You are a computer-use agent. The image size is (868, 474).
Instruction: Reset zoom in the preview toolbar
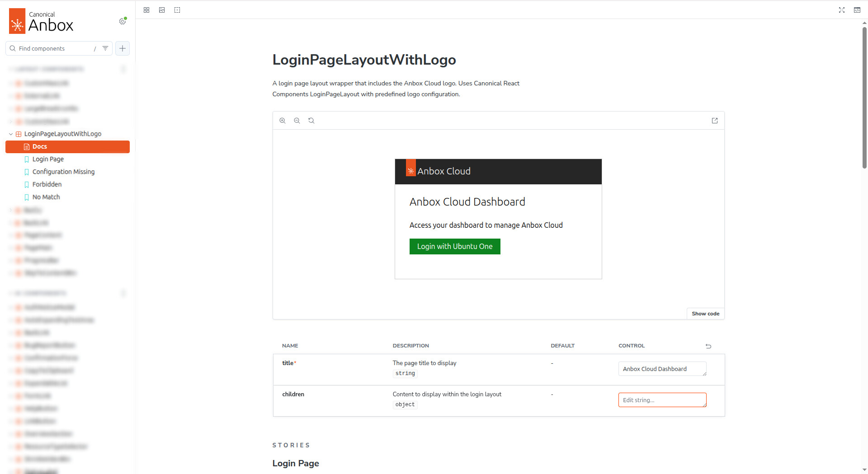tap(311, 121)
